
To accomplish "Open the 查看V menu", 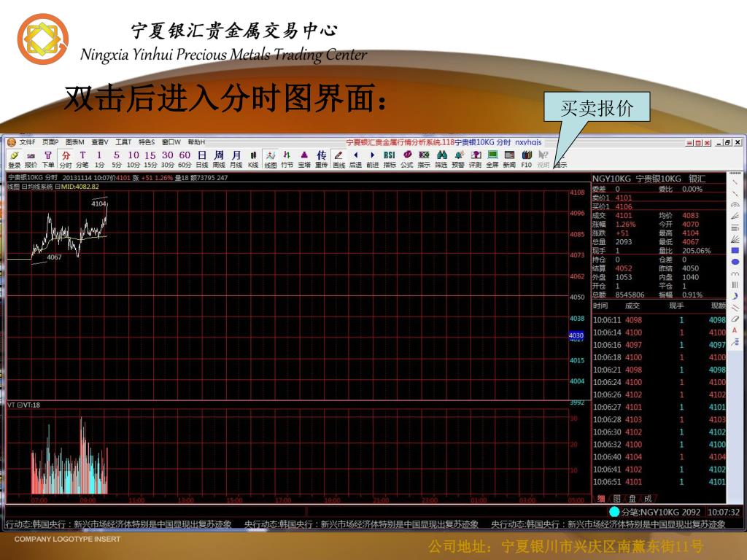I will pos(99,142).
